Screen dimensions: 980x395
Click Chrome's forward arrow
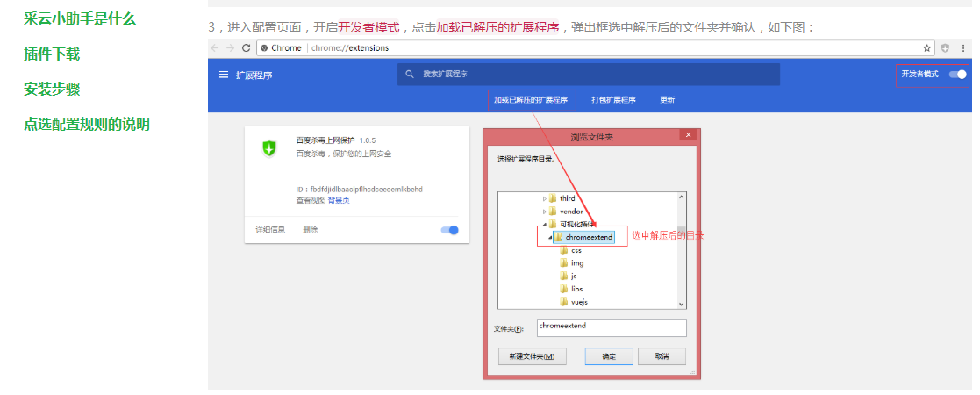point(231,48)
